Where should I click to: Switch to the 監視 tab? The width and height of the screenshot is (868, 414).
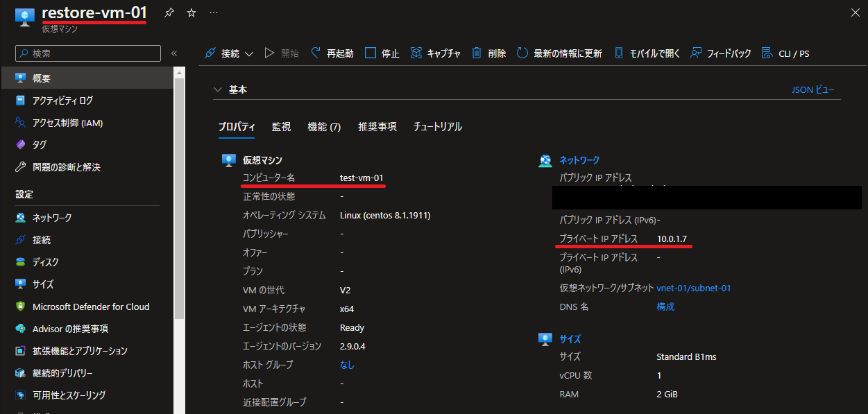(281, 127)
